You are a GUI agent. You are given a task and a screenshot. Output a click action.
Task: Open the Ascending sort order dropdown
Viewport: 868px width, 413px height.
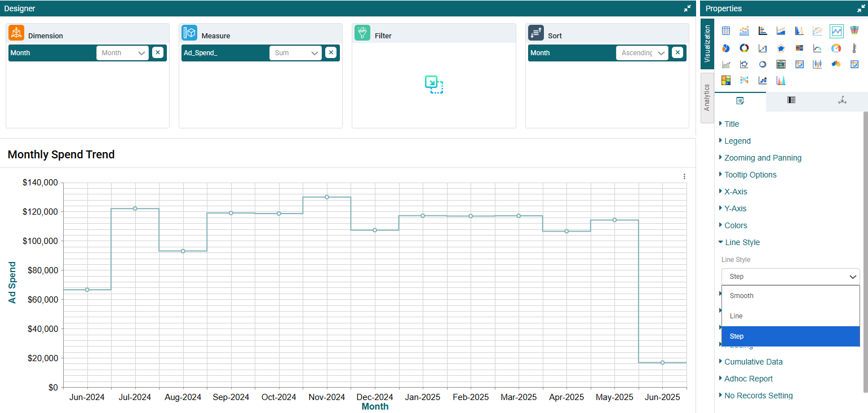[642, 53]
